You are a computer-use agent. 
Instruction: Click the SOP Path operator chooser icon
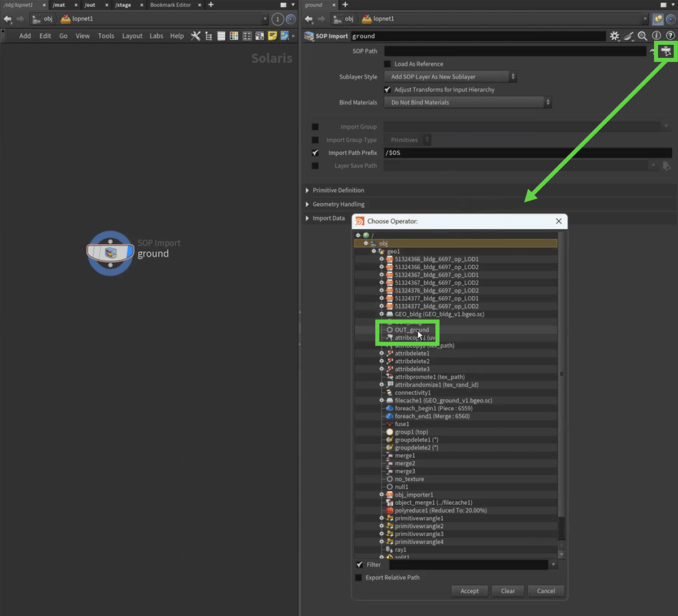(x=667, y=51)
